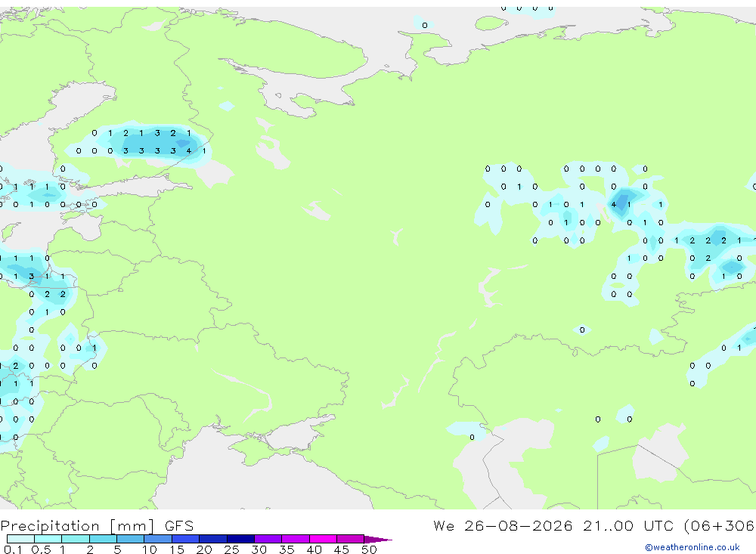Screen dimensions: 756x554
Task: Click the Precipitation [mm] GFS title
Action: click(x=97, y=525)
